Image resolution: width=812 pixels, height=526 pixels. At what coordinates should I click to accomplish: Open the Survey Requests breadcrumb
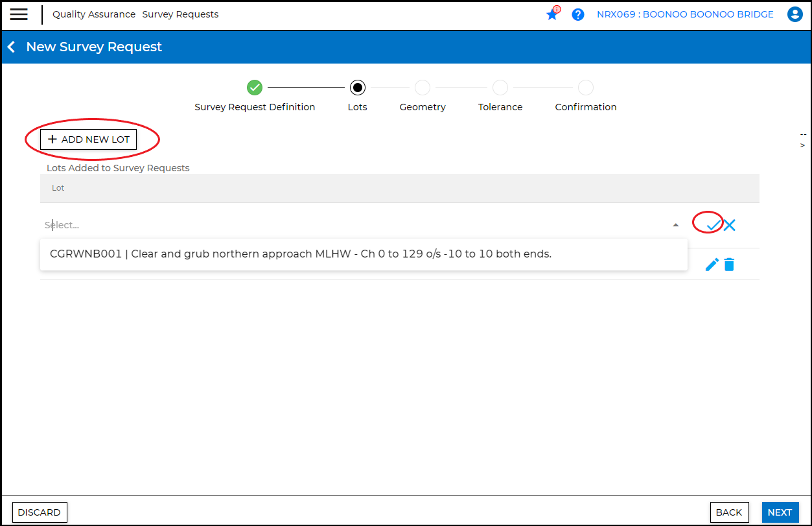tap(180, 14)
